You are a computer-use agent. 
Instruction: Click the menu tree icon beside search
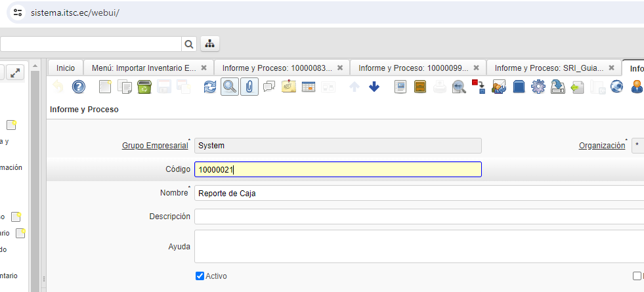pos(209,44)
